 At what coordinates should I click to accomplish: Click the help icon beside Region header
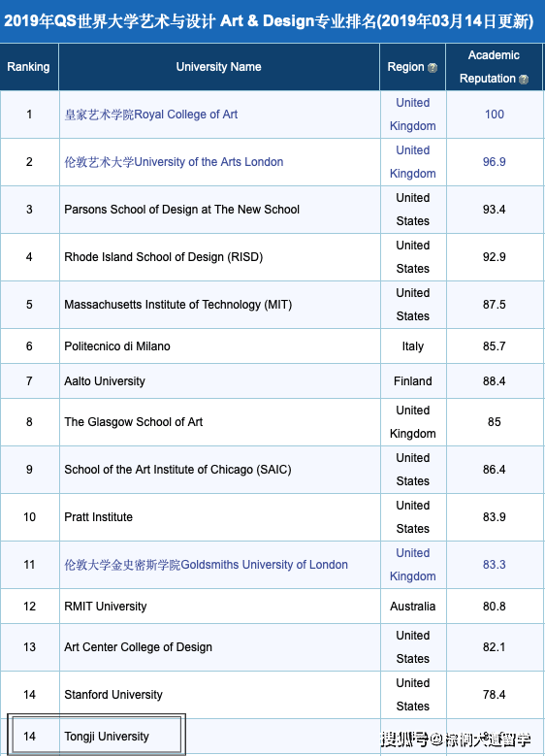pyautogui.click(x=433, y=68)
